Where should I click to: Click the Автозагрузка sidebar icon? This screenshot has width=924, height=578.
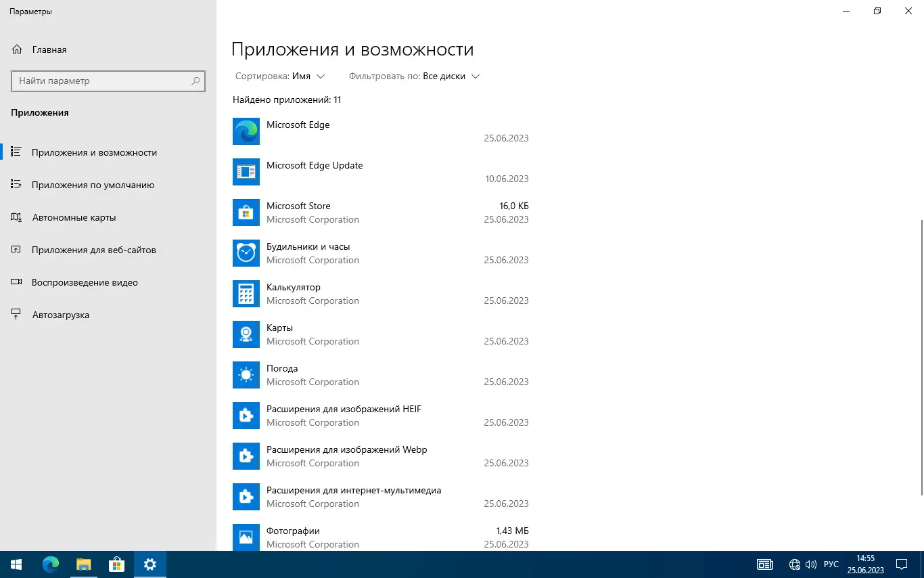17,315
